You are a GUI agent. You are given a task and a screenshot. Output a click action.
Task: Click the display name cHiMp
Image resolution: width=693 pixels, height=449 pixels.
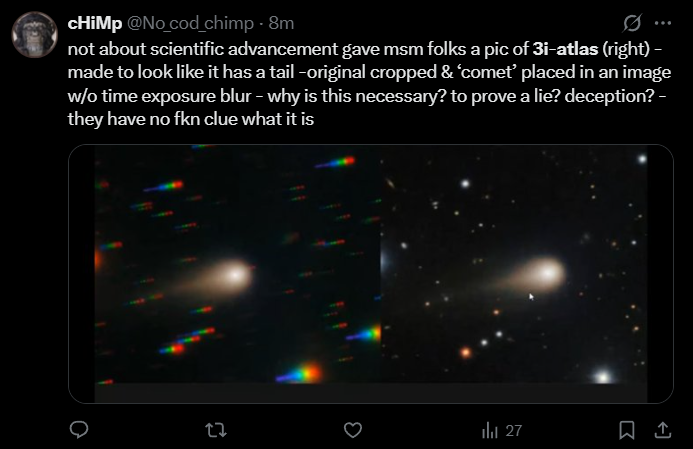coord(95,23)
